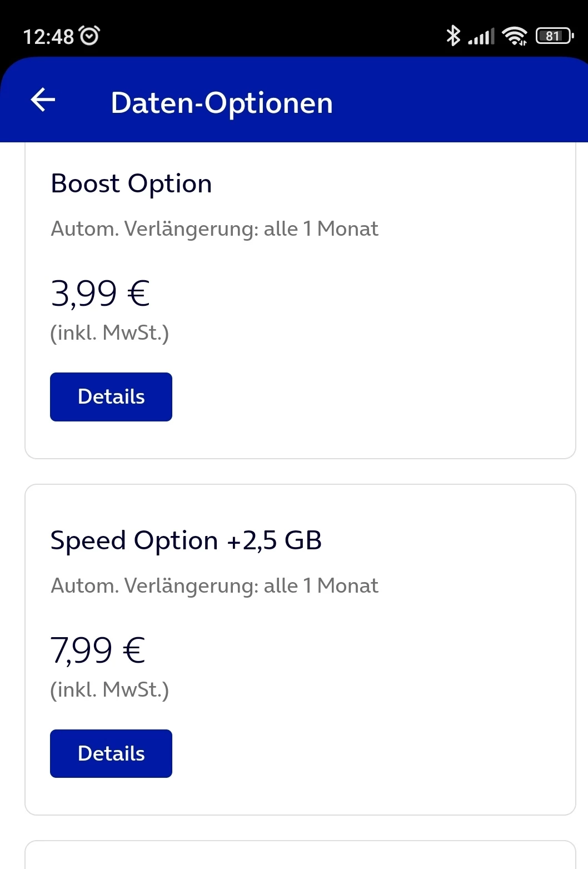Tap the Wi-Fi status icon
This screenshot has height=869, width=588.
pyautogui.click(x=515, y=36)
